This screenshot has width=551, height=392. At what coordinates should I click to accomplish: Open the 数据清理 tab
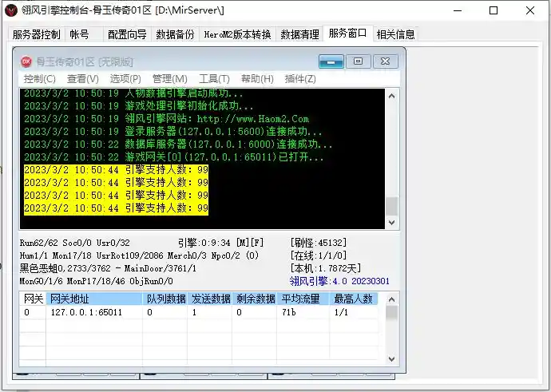point(299,34)
